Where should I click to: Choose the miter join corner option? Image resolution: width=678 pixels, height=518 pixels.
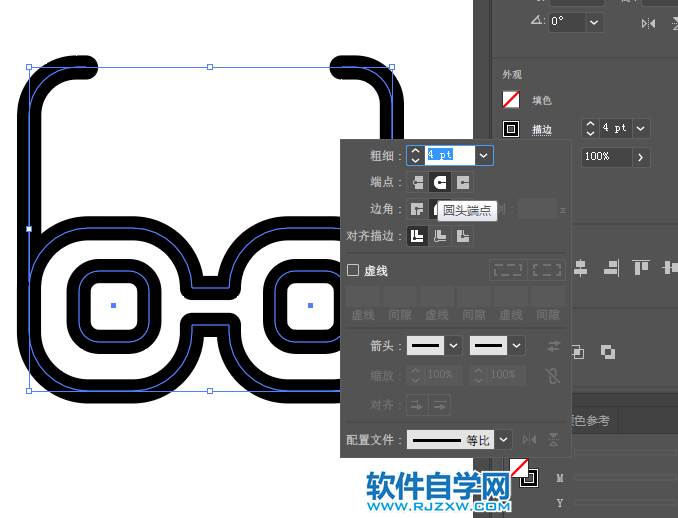(x=417, y=210)
